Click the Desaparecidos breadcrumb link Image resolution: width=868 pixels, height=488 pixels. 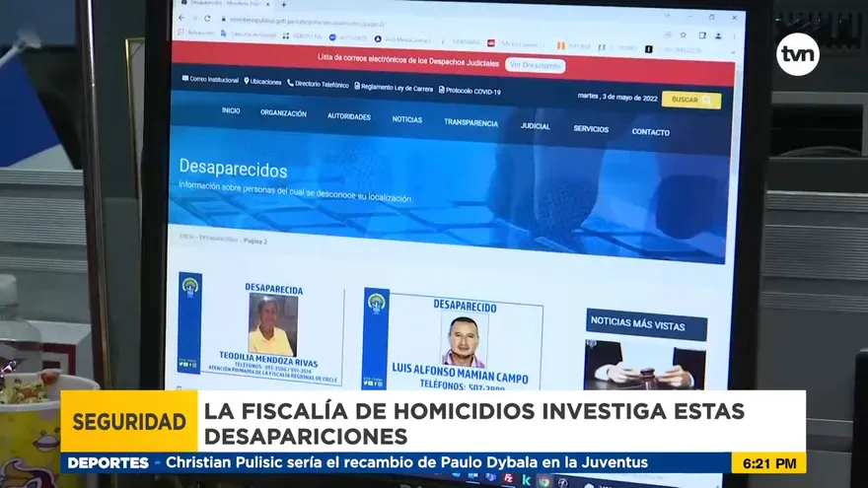pos(218,239)
